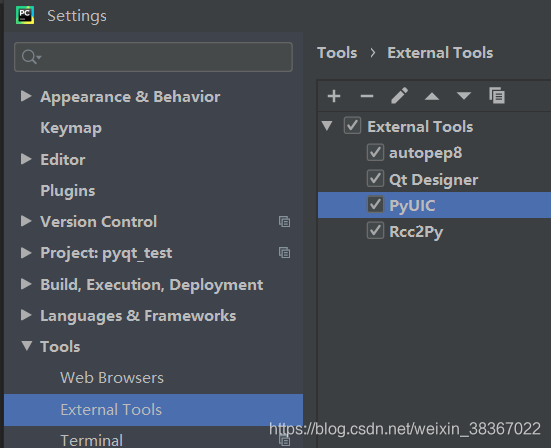
Task: Move tool up with up arrow icon
Action: pos(432,96)
